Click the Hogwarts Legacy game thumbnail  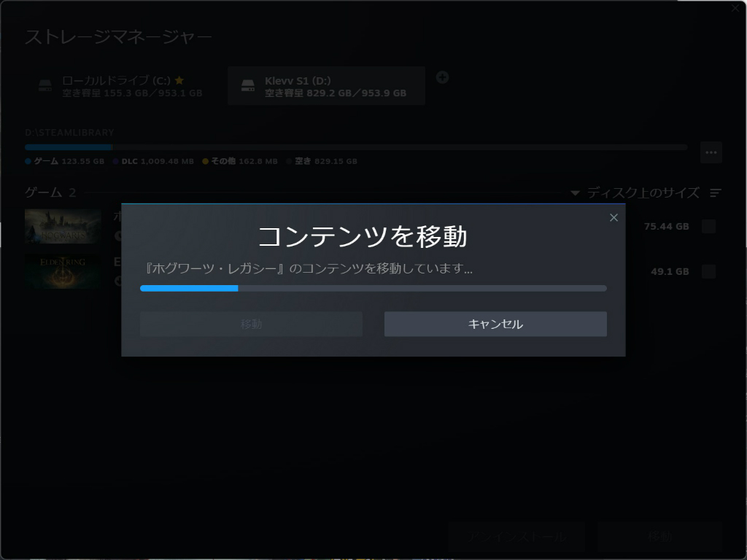(63, 226)
